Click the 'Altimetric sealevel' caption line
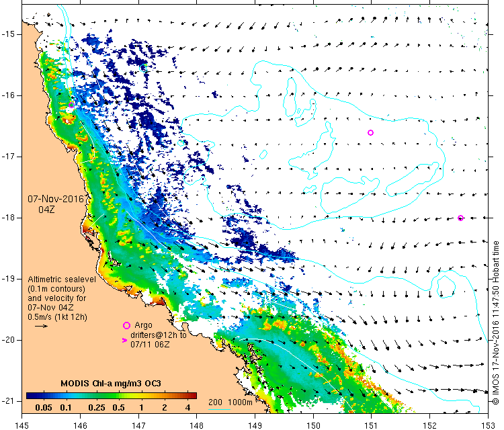 pyautogui.click(x=62, y=279)
